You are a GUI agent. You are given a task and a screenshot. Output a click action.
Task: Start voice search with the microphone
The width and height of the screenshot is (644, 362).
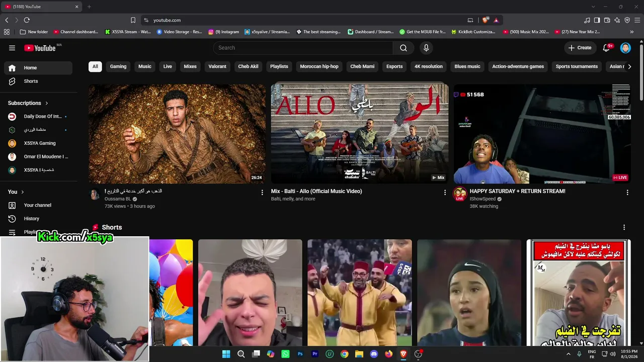(x=426, y=48)
